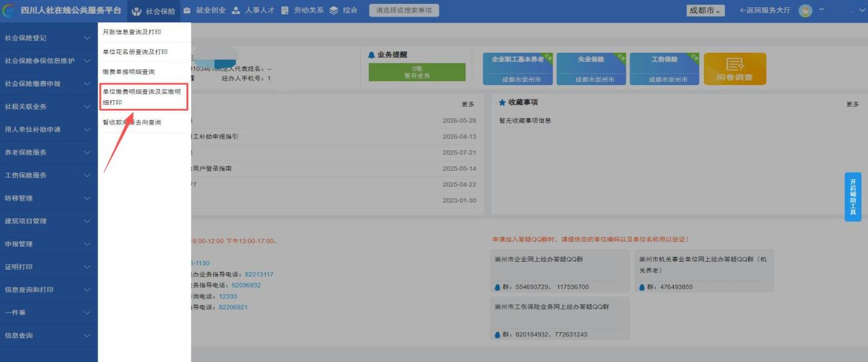Image resolution: width=868 pixels, height=362 pixels.
Task: Open the 社会保险 shield icon tab
Action: [x=136, y=11]
